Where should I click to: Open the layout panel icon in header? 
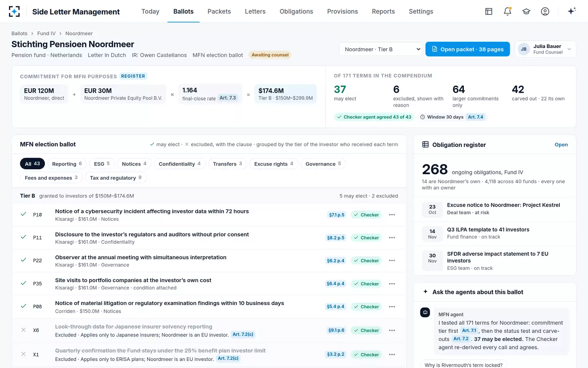pos(489,11)
